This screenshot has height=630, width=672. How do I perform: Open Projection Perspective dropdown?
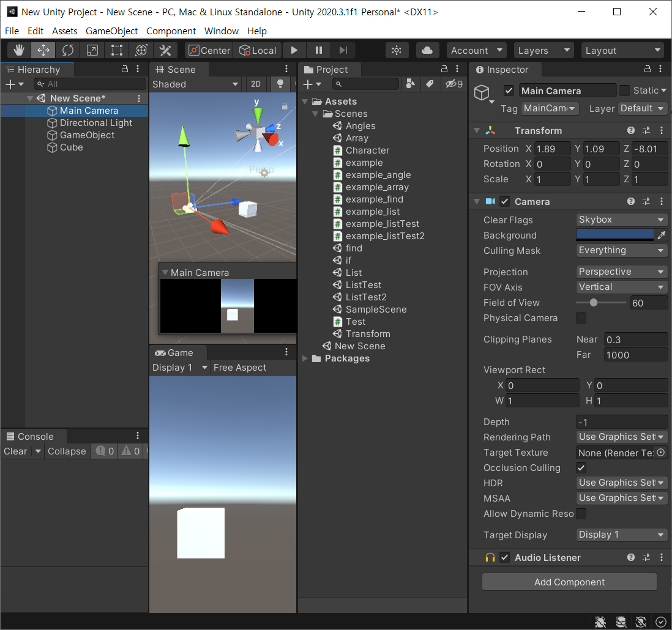[621, 272]
